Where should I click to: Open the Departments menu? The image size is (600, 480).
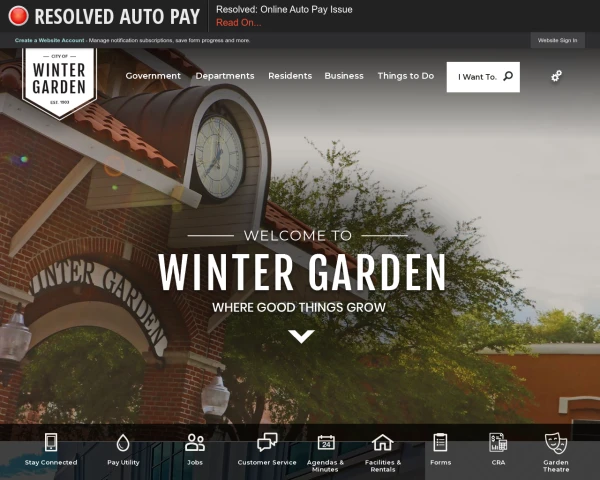click(225, 76)
